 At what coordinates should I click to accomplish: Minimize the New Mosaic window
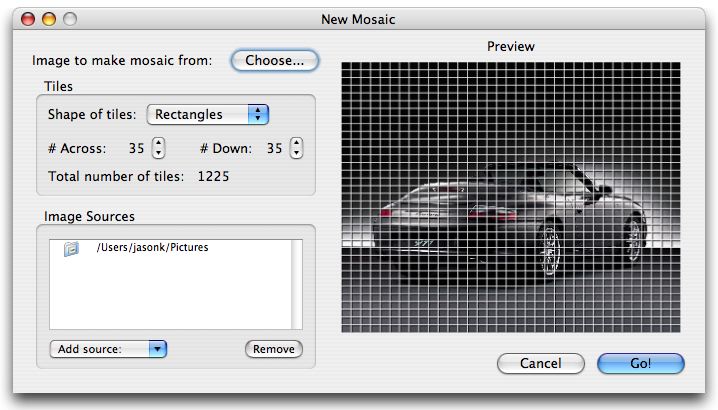click(49, 19)
